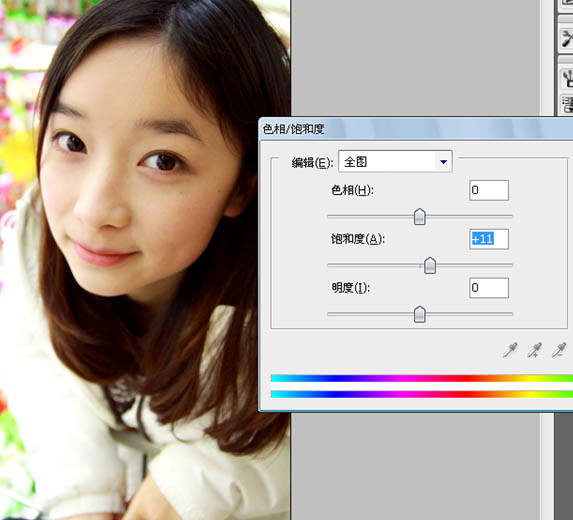The width and height of the screenshot is (573, 520).
Task: Open the list-style panel icon under Brushes
Action: point(567,105)
